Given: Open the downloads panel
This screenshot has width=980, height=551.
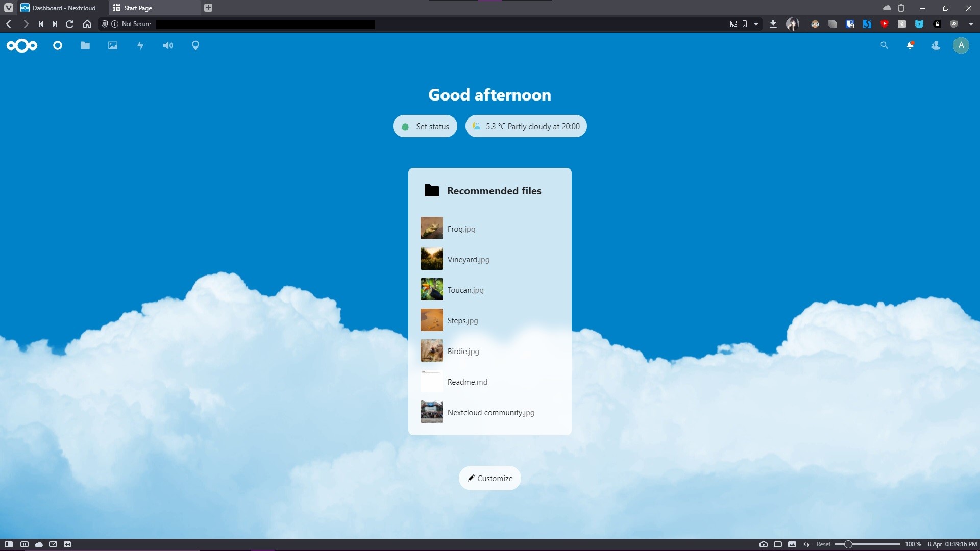Looking at the screenshot, I should click(x=773, y=24).
